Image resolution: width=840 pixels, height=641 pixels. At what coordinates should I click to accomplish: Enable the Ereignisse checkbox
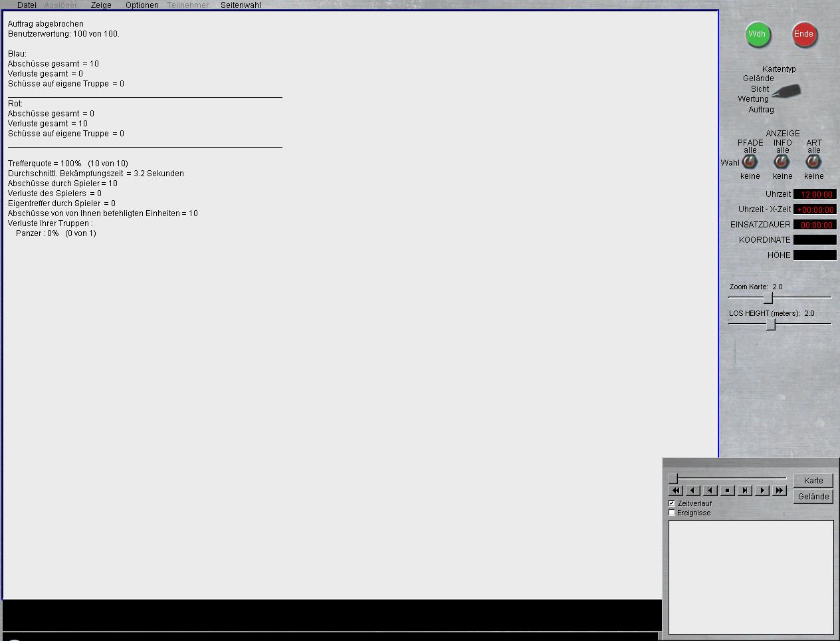coord(672,513)
